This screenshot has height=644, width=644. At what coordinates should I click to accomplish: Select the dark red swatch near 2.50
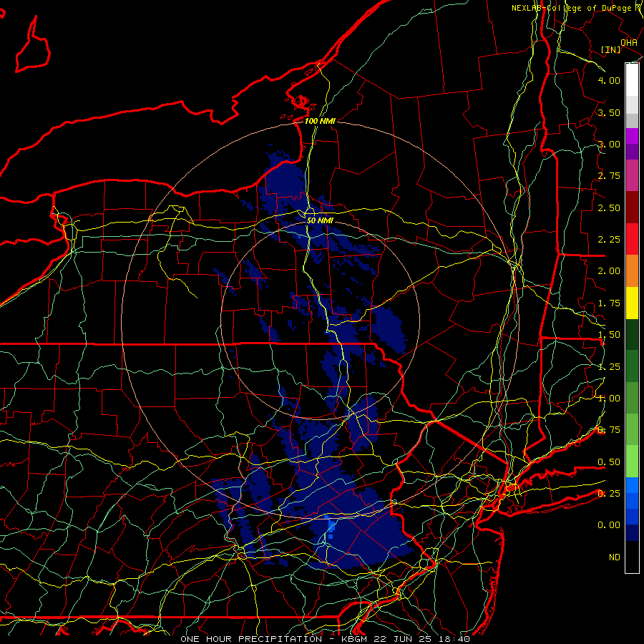(632, 208)
